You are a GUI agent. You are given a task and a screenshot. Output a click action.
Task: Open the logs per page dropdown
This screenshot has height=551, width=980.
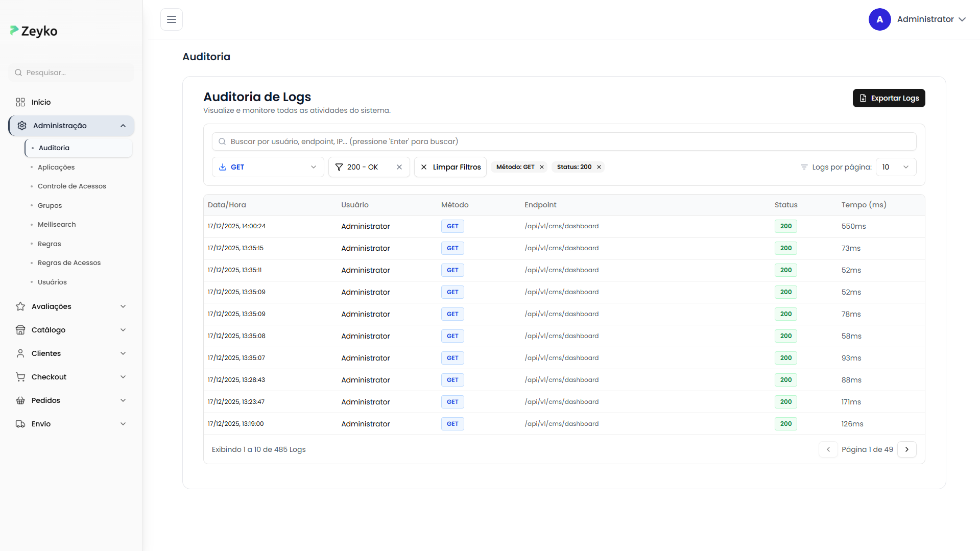895,167
